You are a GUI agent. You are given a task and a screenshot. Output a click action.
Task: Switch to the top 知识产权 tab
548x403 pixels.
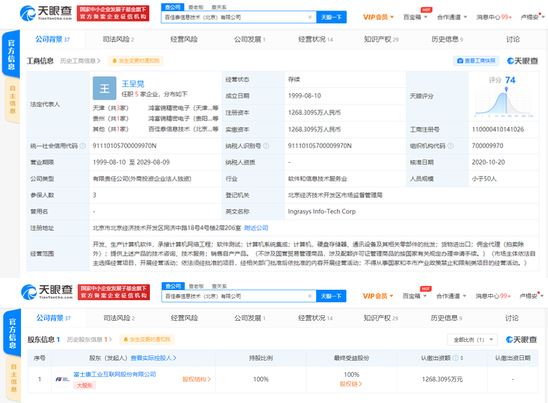(x=381, y=39)
